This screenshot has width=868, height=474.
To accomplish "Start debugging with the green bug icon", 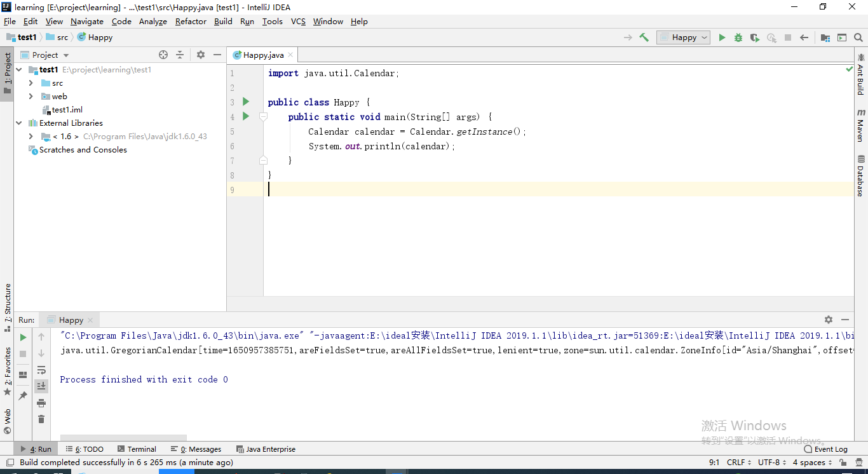I will click(x=738, y=37).
